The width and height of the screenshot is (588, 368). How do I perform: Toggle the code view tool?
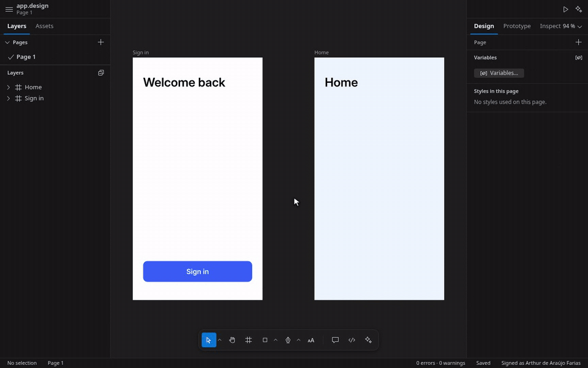tap(352, 340)
